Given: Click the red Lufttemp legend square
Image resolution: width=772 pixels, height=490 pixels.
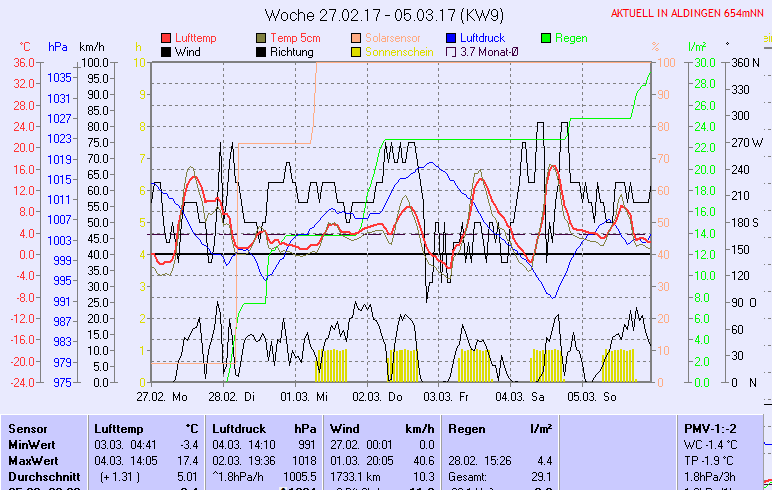Looking at the screenshot, I should pos(166,38).
